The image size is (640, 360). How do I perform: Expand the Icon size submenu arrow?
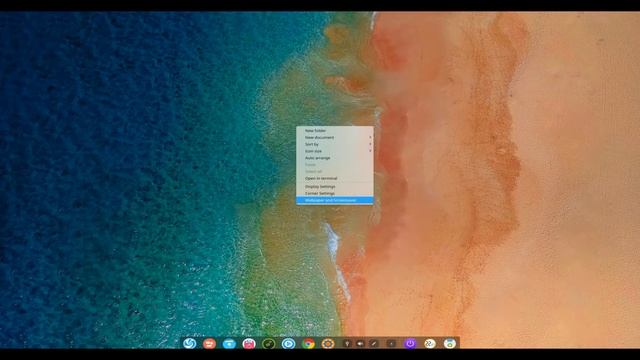click(x=370, y=151)
